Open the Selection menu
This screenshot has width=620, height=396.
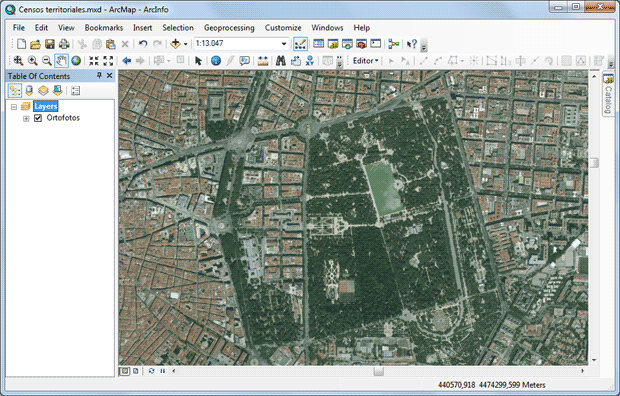(178, 28)
